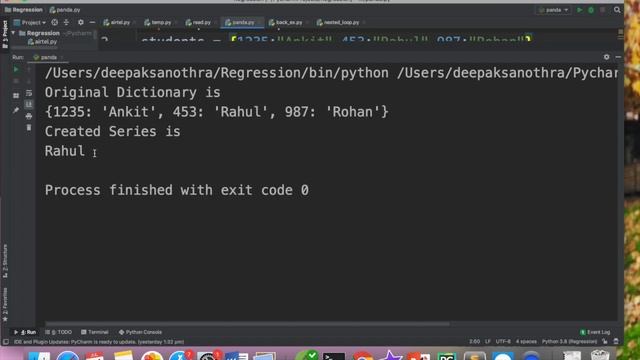Open the Project view dropdown
640x360 pixels.
click(x=30, y=22)
